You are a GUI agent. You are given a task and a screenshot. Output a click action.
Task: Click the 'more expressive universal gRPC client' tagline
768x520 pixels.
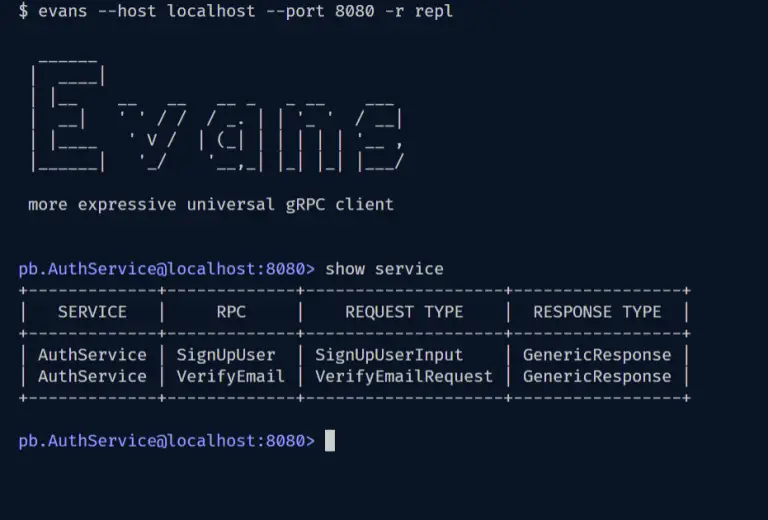211,205
